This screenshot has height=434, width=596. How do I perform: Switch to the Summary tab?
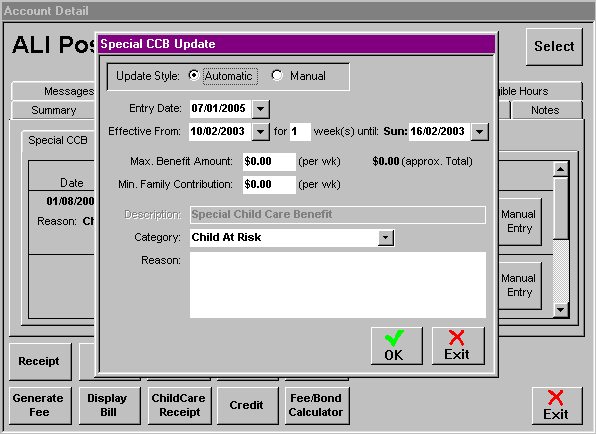(54, 110)
